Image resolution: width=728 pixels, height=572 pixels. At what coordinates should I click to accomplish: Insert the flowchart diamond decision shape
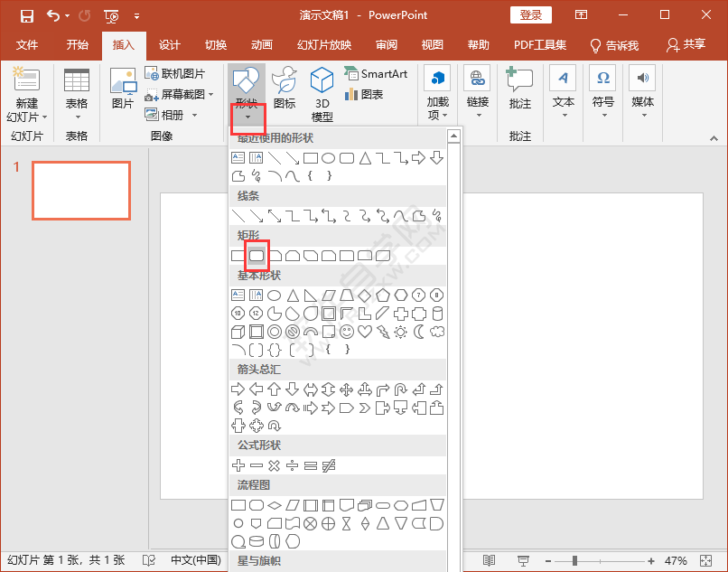tap(275, 504)
